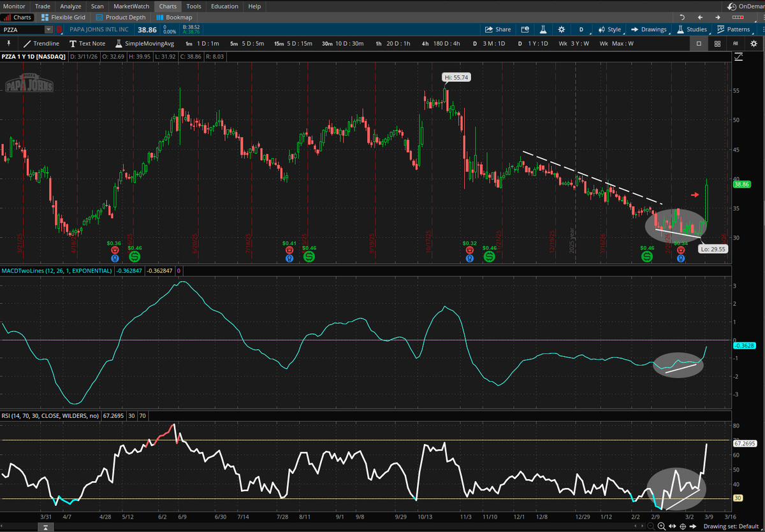
Task: Select the 3 M : 1D timeframe
Action: point(489,43)
